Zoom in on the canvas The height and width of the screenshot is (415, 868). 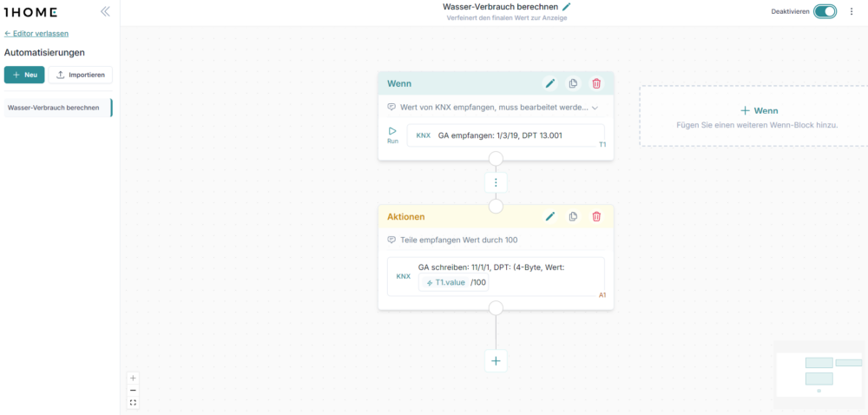(133, 379)
